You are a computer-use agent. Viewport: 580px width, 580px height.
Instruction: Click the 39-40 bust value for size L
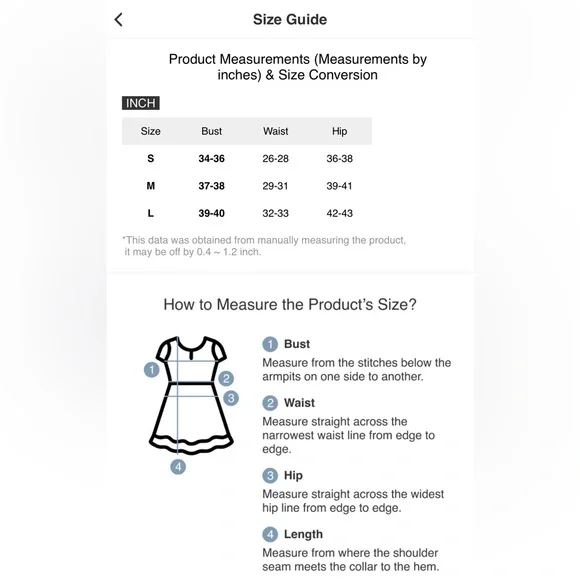pyautogui.click(x=212, y=213)
